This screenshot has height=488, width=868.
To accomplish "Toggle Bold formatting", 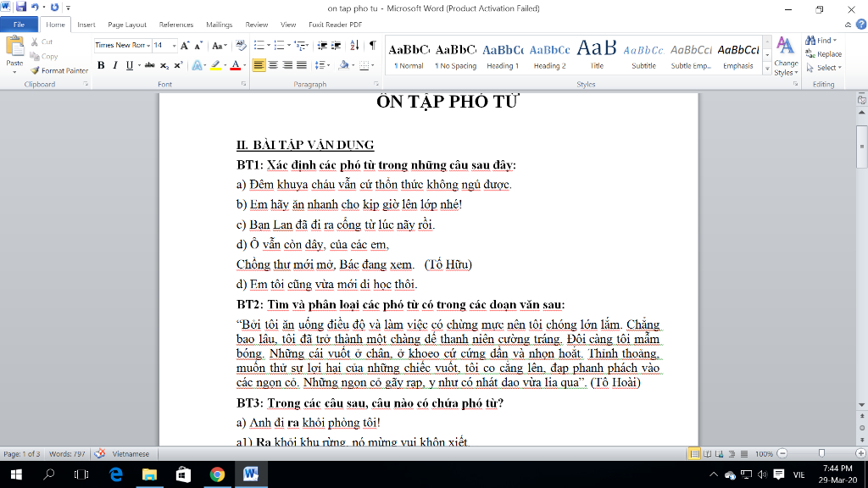I will coord(101,65).
